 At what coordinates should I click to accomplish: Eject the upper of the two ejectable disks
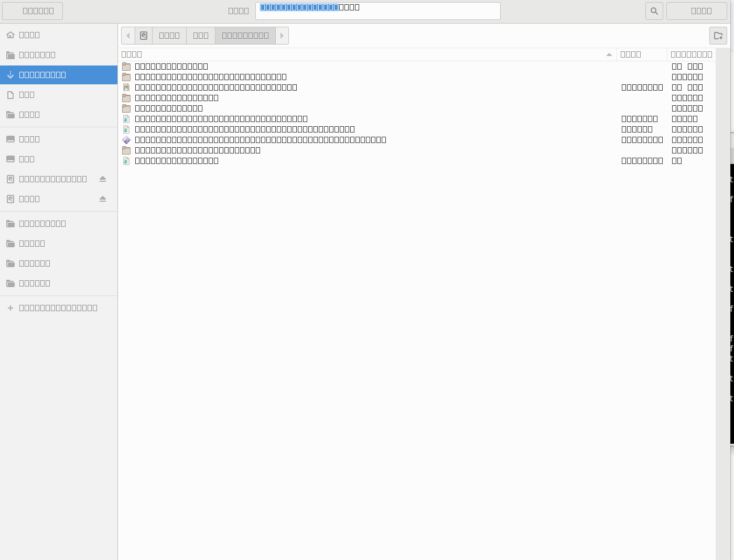(103, 179)
